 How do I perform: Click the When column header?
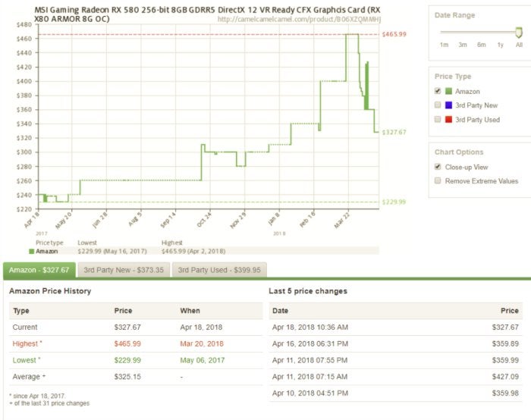coord(190,311)
